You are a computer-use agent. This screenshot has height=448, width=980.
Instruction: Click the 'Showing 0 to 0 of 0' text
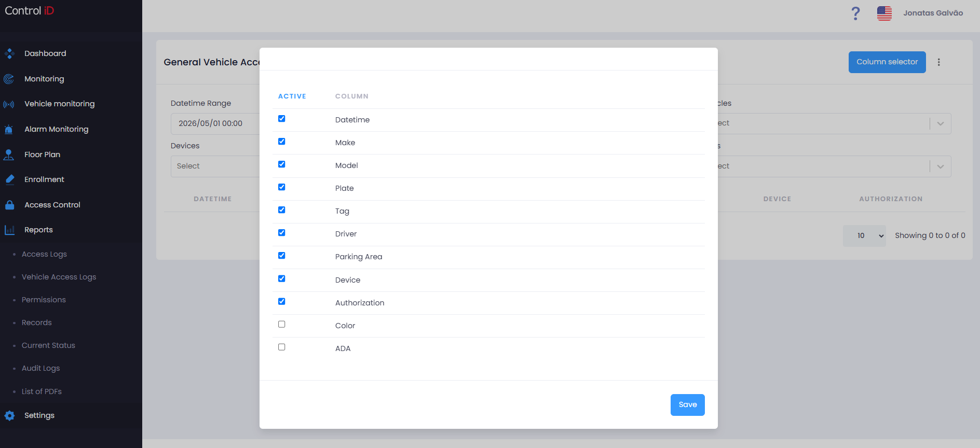click(x=930, y=235)
